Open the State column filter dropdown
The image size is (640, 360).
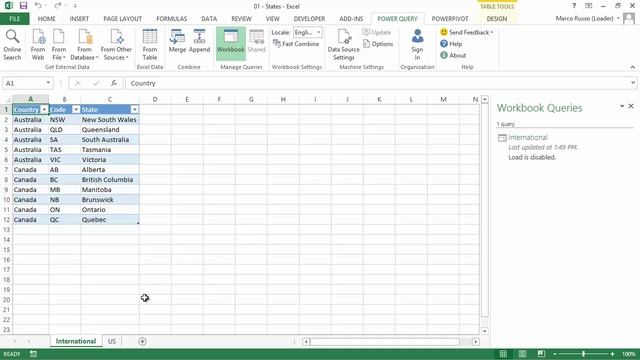[x=134, y=109]
